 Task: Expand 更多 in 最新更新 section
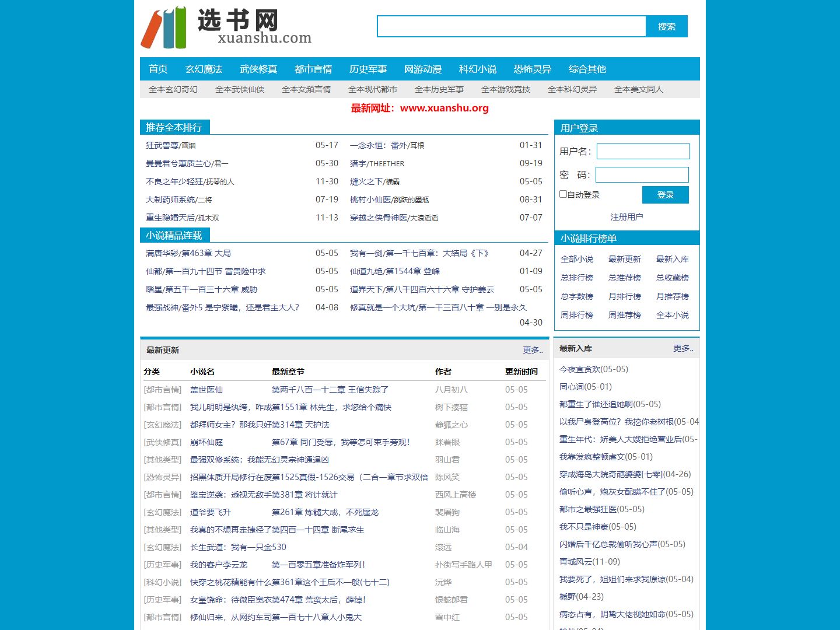532,350
